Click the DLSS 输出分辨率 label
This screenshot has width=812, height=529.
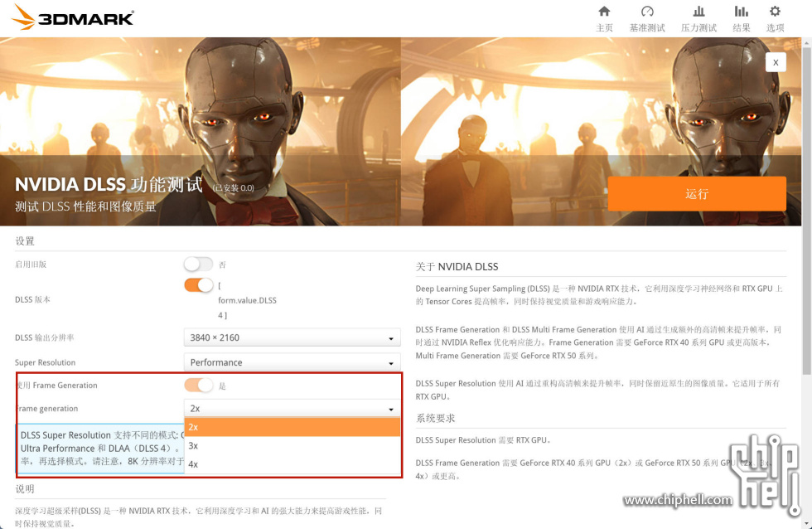tap(45, 337)
